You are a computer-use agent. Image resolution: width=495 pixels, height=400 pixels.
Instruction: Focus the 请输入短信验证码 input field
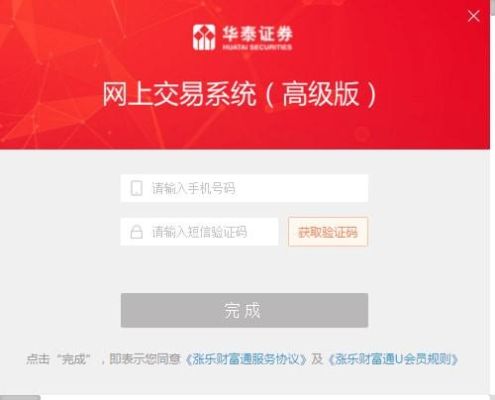pyautogui.click(x=199, y=232)
